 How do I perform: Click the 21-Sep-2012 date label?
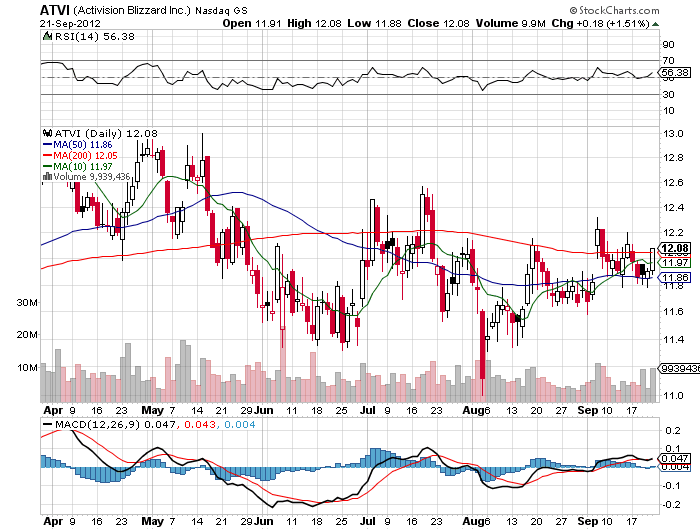pos(70,24)
